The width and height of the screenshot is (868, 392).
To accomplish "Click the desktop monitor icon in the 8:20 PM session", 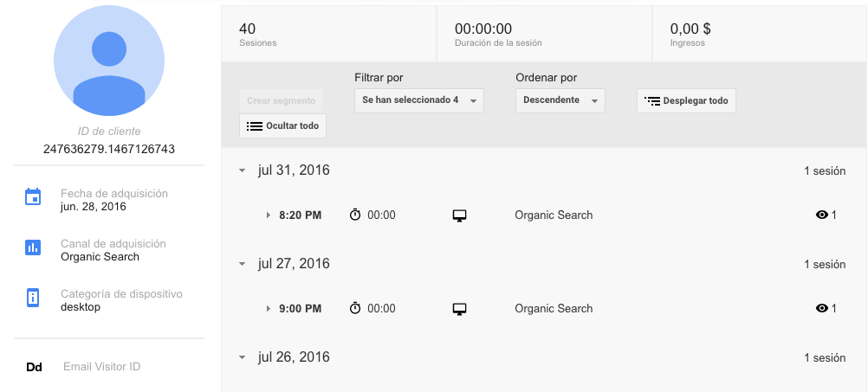I will click(x=460, y=215).
